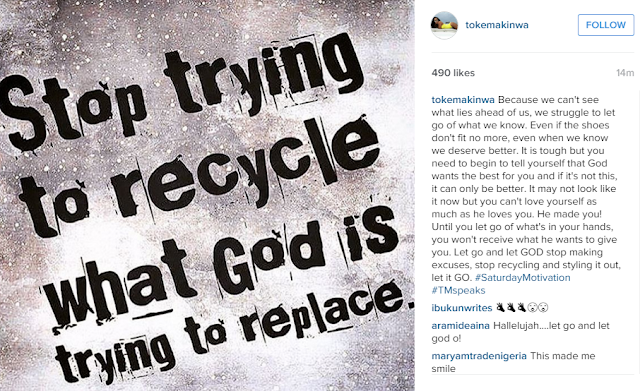
Task: Click the 'This made me smile' comment
Action: click(x=513, y=362)
